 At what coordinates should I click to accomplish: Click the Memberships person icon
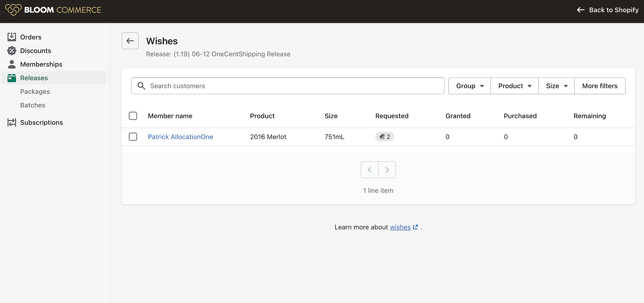pos(12,64)
